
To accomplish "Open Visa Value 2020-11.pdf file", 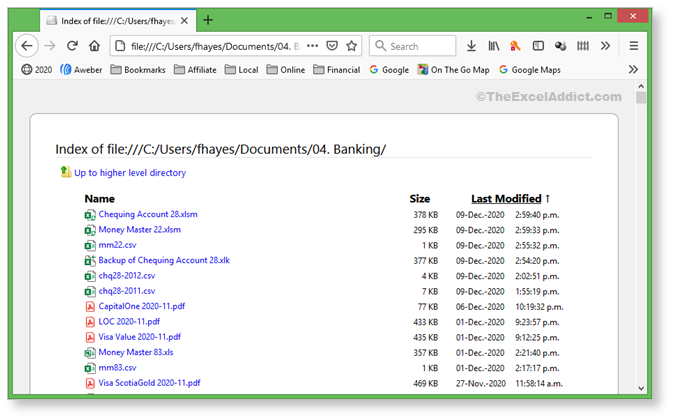I will click(x=139, y=337).
